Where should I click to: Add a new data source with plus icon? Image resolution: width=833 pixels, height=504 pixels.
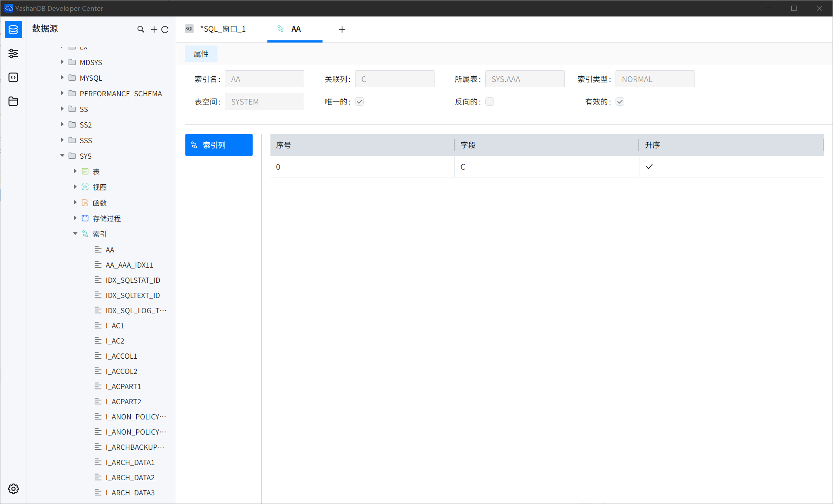154,29
